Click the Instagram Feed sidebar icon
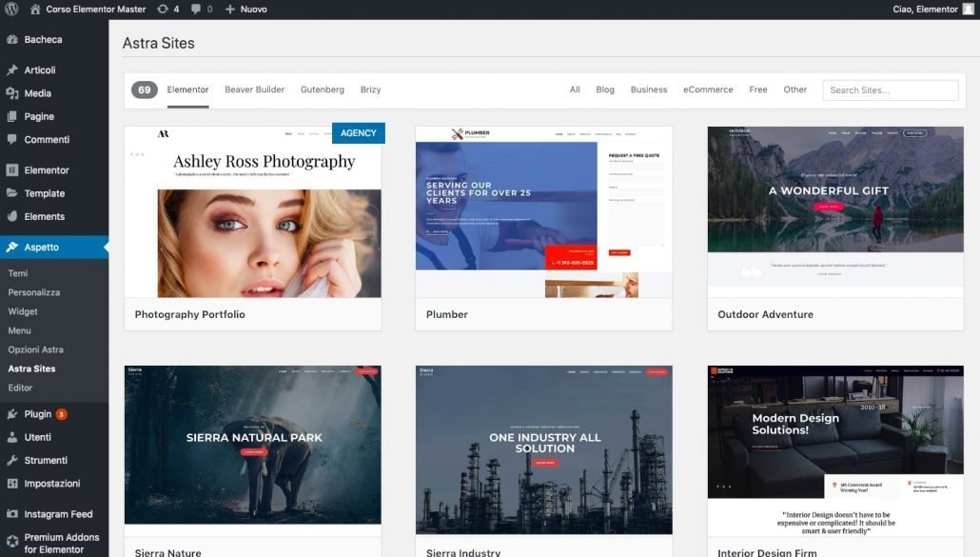Screen dimensions: 980x557 point(11,514)
